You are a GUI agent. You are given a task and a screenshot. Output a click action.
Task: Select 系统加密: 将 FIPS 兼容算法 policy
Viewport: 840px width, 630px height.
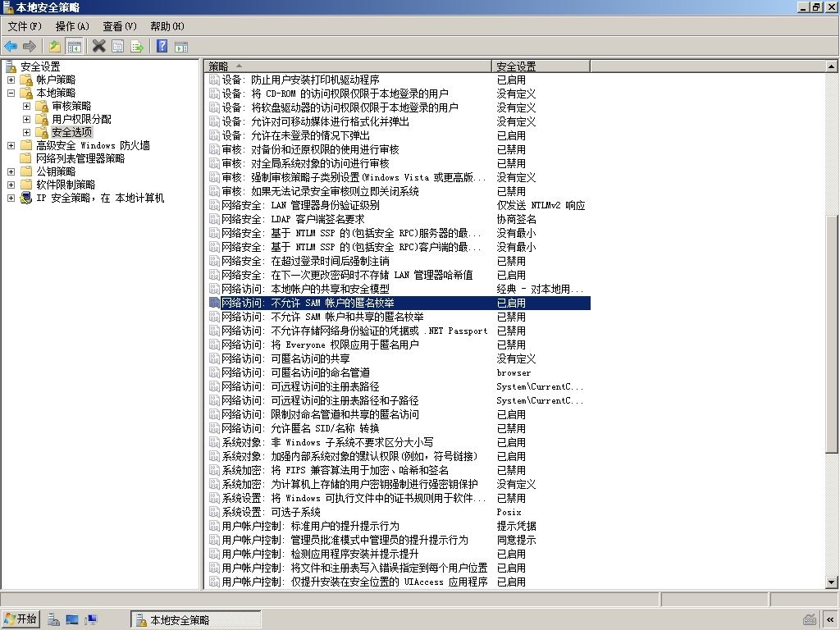pos(336,470)
